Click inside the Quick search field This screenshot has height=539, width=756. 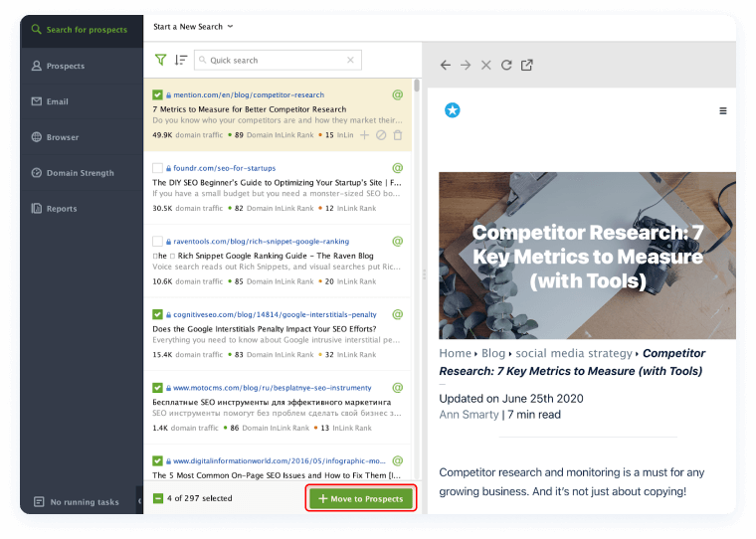pos(274,60)
